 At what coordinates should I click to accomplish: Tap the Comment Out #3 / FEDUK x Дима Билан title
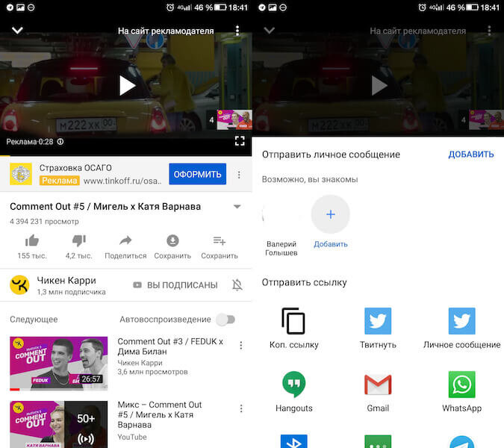pos(170,346)
